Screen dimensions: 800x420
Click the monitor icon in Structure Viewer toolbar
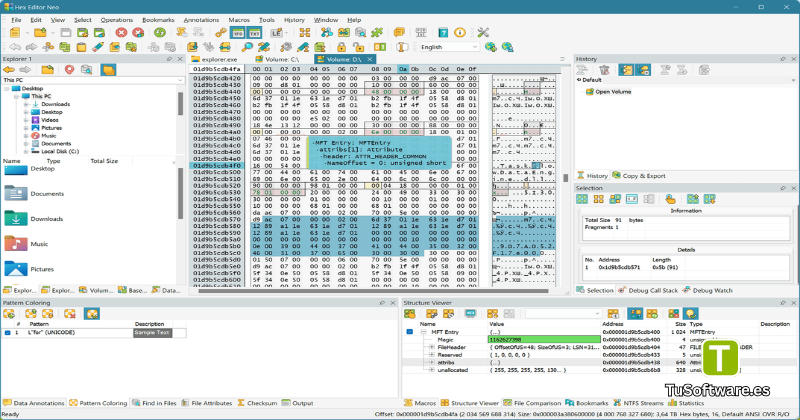pos(470,313)
